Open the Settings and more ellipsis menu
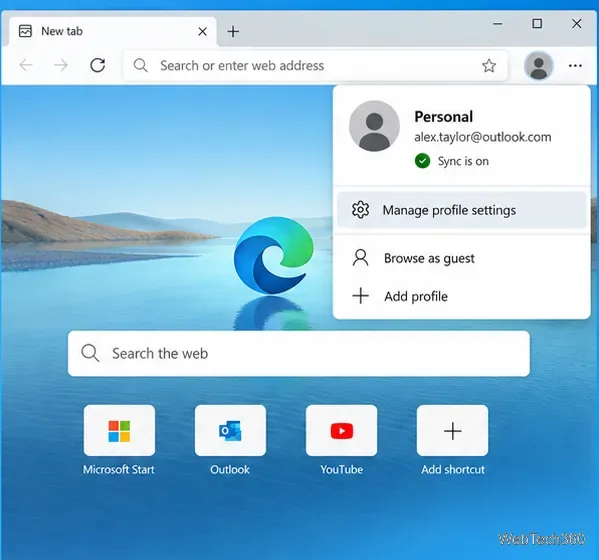Viewport: 599px width, 560px height. click(575, 66)
